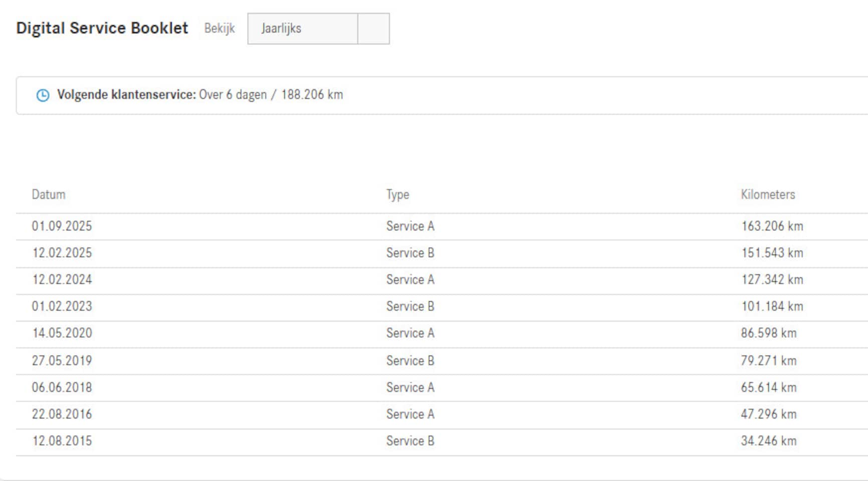Select the 12.02.2025 service entry
Image resolution: width=868 pixels, height=481 pixels.
[x=442, y=254]
